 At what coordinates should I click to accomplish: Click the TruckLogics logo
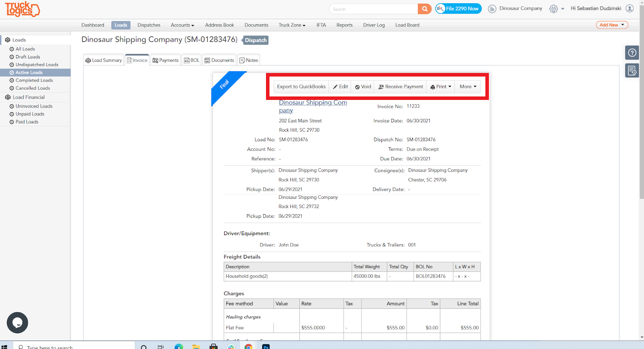pos(22,9)
